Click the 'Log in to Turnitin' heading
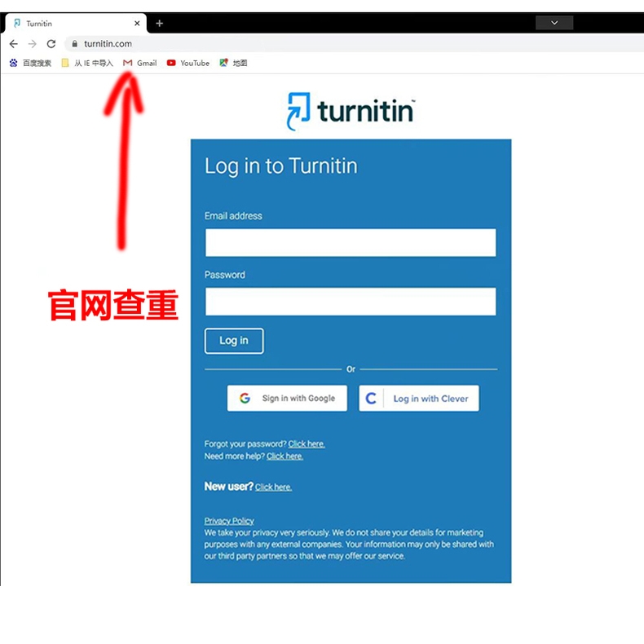The height and width of the screenshot is (644, 644). [x=281, y=166]
